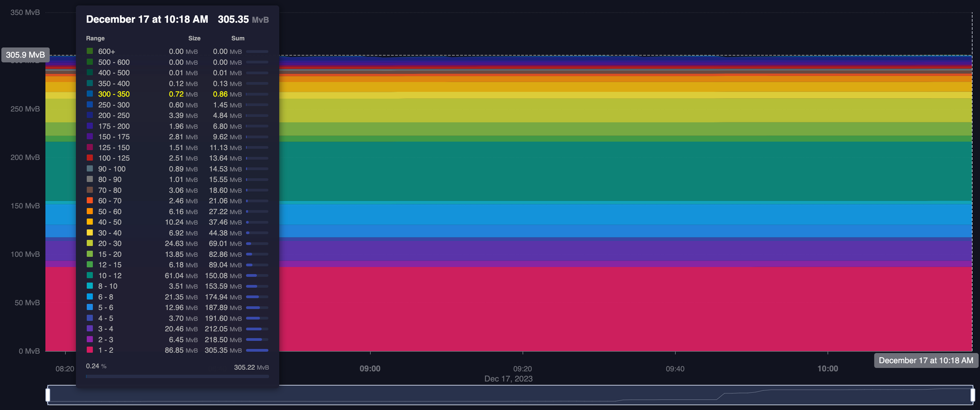Screen dimensions: 980x410
Task: Click the 8 - 10 range row label
Action: (108, 286)
